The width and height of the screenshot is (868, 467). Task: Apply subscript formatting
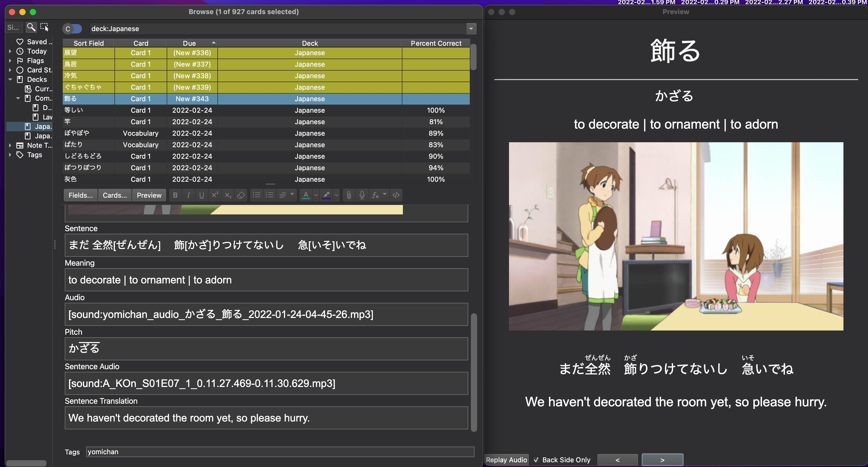(x=228, y=195)
